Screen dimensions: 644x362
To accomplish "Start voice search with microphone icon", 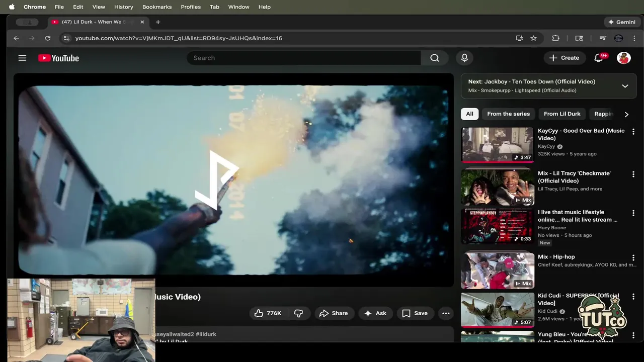I will [464, 58].
